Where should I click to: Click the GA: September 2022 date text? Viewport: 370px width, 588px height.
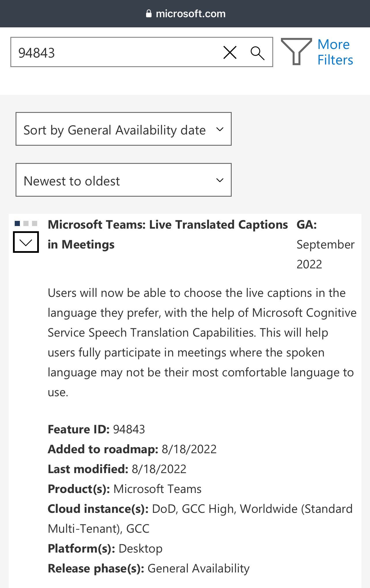pyautogui.click(x=326, y=244)
